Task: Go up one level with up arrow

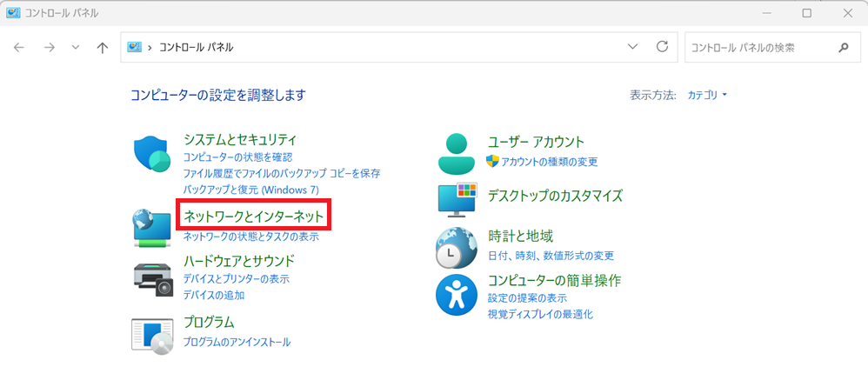Action: click(x=103, y=48)
